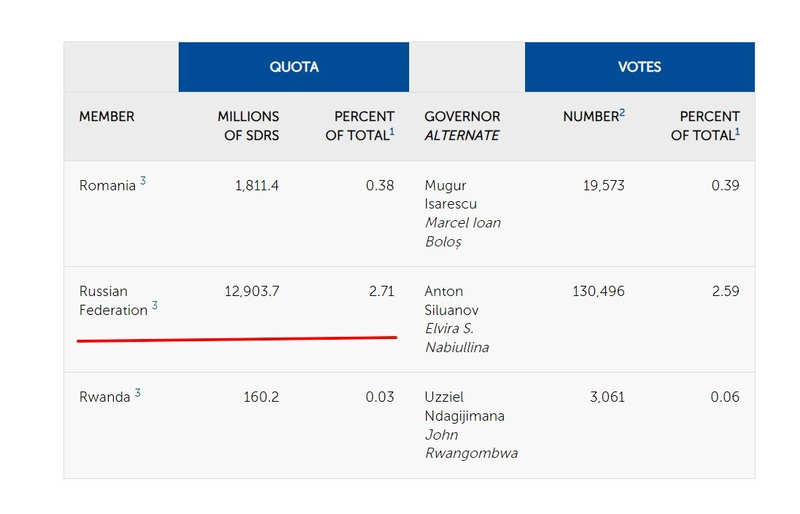Click the MILLIONS OF SDRS column header
800x514 pixels.
(249, 126)
